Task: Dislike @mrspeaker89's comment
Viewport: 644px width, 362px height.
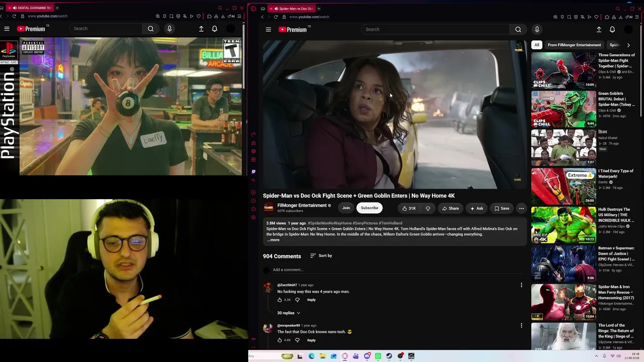Action: click(x=297, y=340)
